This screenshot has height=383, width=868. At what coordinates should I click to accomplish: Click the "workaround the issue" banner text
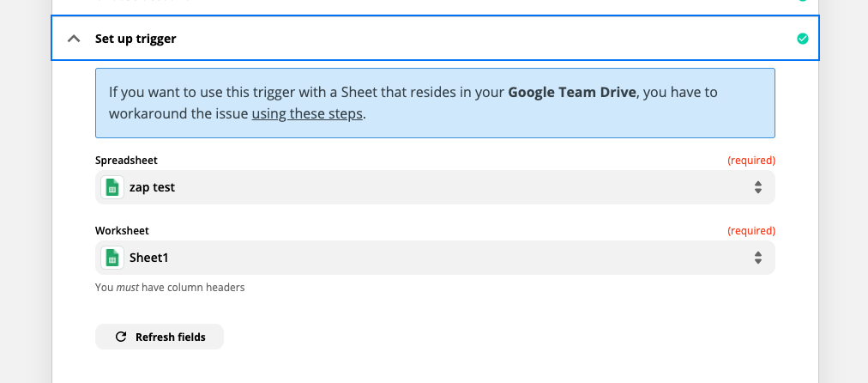(178, 113)
